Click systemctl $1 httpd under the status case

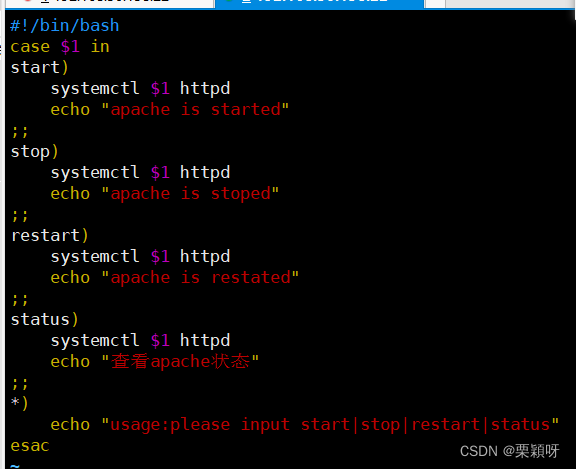pos(140,340)
